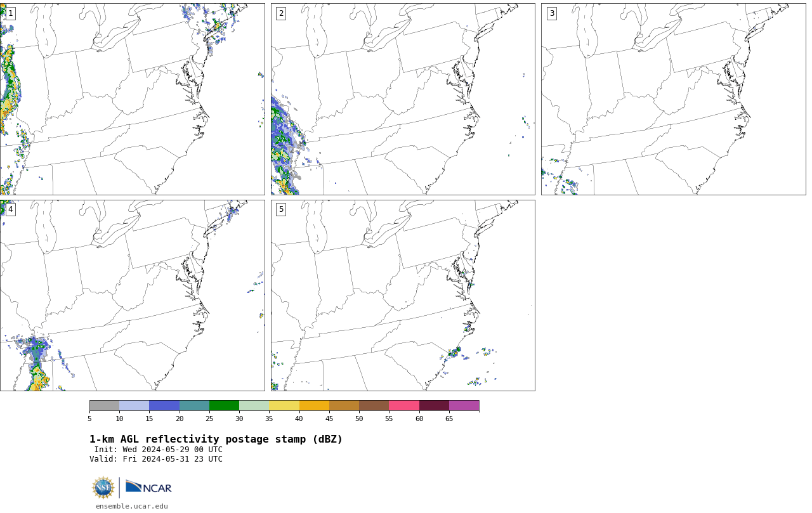
Task: Click the NCAR logo
Action: click(148, 487)
